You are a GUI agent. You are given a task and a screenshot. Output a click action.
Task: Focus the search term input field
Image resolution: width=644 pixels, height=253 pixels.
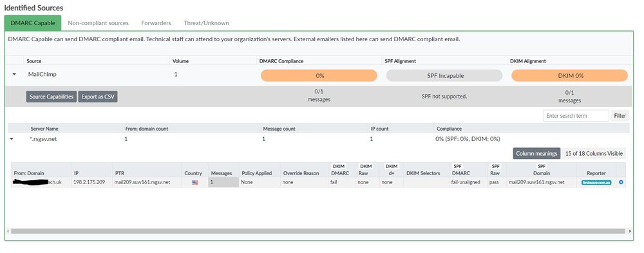coord(576,116)
